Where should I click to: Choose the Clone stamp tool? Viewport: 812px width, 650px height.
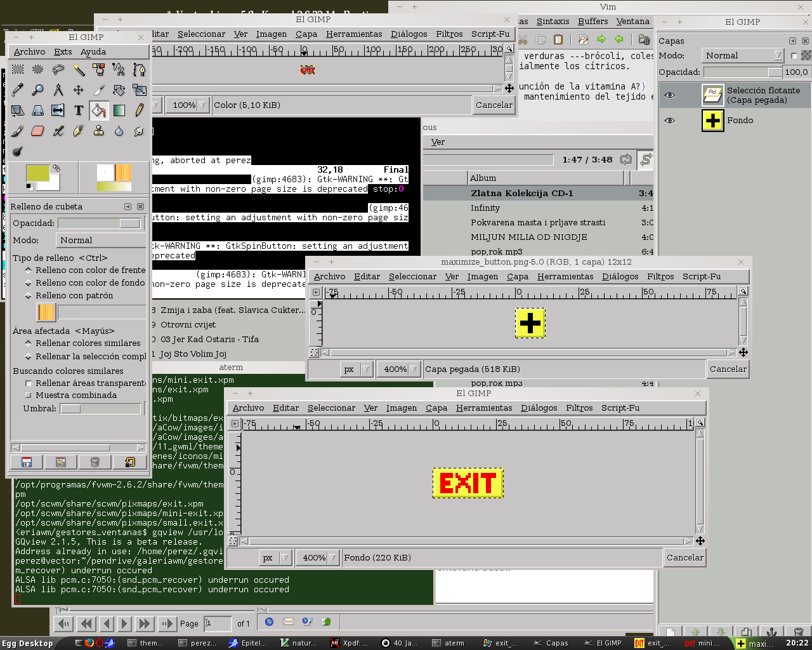click(x=99, y=131)
